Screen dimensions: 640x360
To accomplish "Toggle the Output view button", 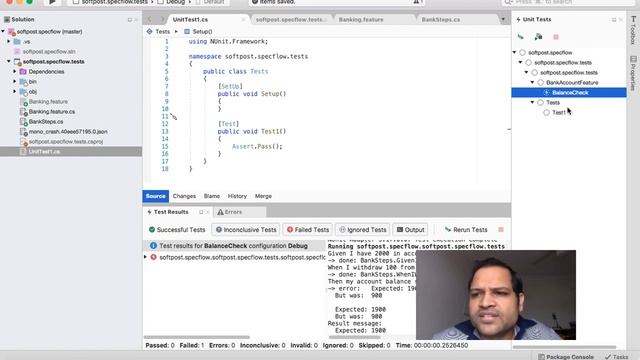I will click(411, 230).
